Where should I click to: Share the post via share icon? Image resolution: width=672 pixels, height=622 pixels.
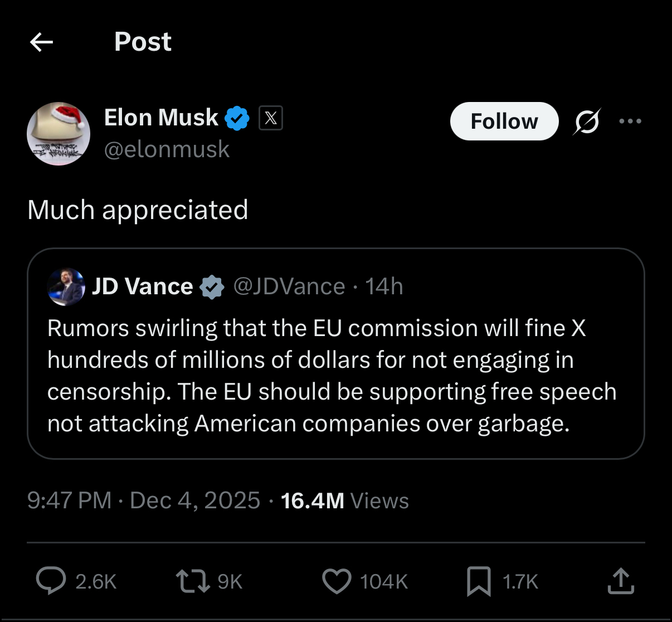[x=620, y=581]
